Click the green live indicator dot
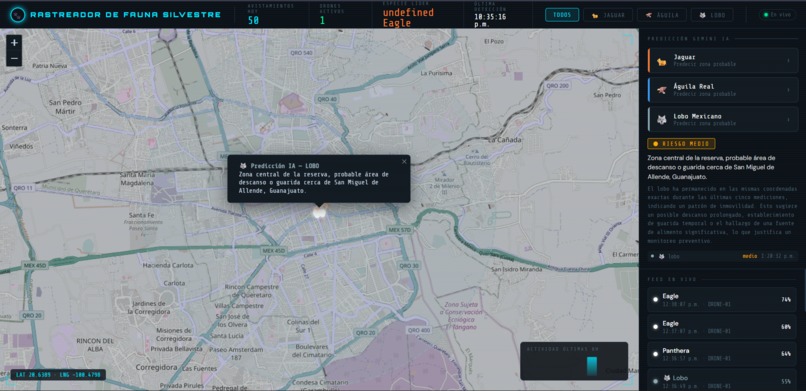This screenshot has height=391, width=806. [766, 15]
